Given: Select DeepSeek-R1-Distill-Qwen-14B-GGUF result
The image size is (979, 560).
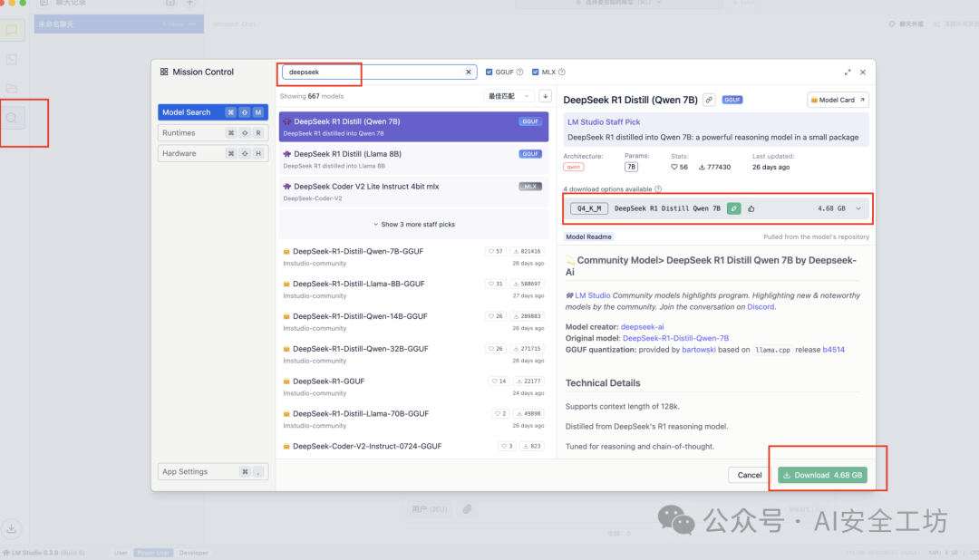Looking at the screenshot, I should click(413, 322).
